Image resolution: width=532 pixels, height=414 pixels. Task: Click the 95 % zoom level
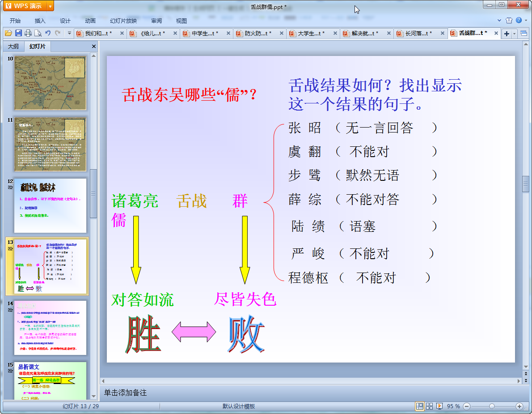(x=453, y=406)
